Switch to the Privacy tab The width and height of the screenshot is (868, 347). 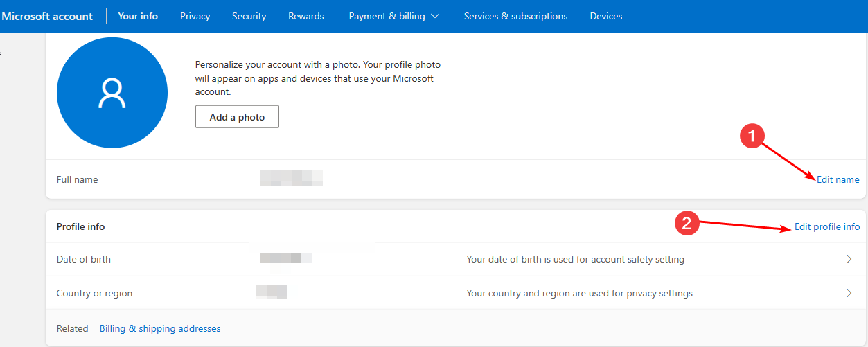tap(195, 16)
